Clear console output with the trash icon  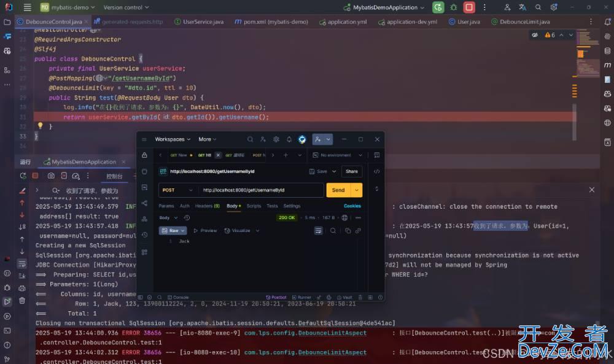(x=22, y=300)
